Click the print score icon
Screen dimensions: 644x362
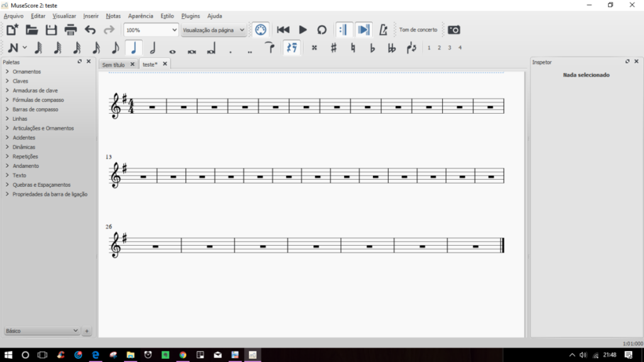click(x=70, y=30)
